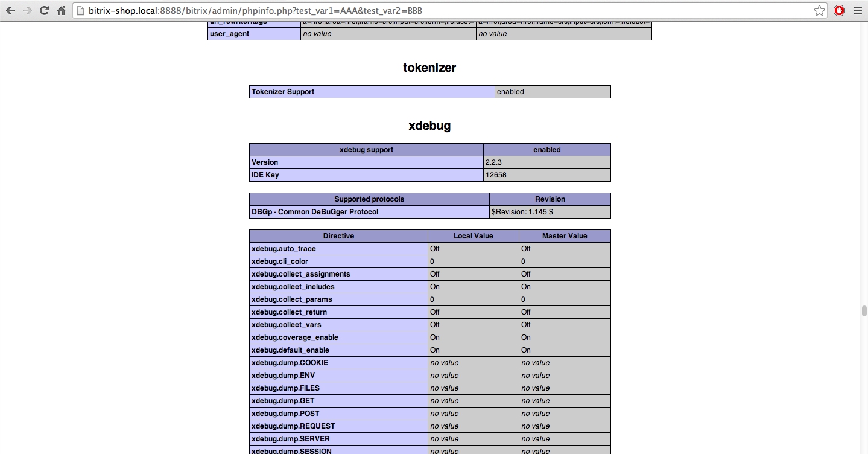The height and width of the screenshot is (454, 868).
Task: Select the 'Tokenizer Support' cell
Action: (x=372, y=92)
